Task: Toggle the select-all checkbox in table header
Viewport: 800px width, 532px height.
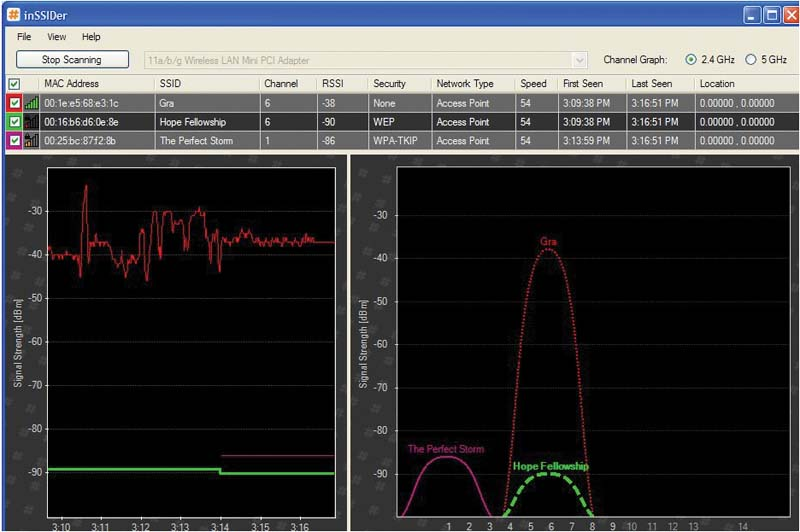Action: [x=14, y=84]
